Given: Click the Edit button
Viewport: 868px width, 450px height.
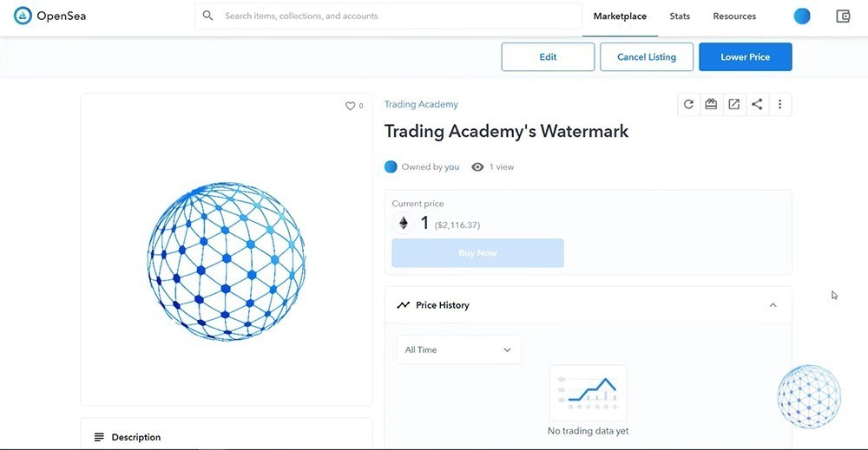Looking at the screenshot, I should coord(548,57).
